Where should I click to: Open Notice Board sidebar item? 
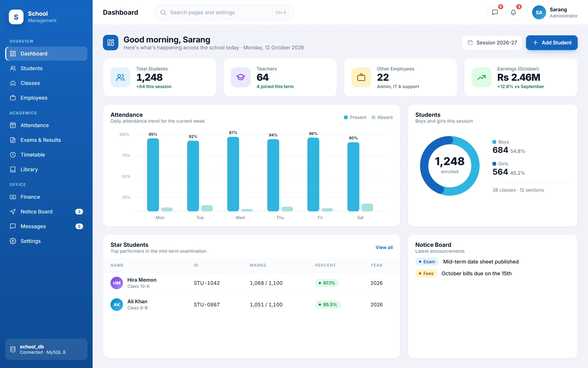tap(46, 212)
